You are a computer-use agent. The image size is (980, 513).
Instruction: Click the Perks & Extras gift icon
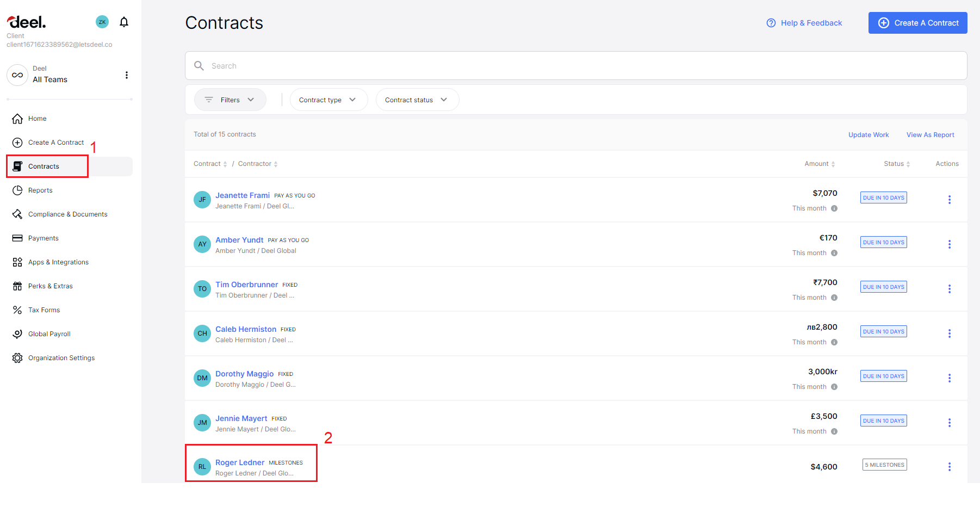(17, 286)
